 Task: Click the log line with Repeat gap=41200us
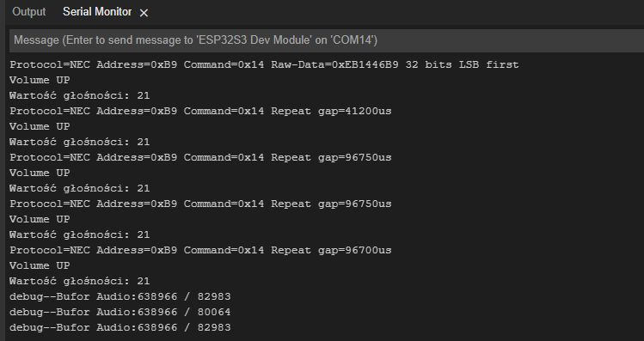pos(200,111)
